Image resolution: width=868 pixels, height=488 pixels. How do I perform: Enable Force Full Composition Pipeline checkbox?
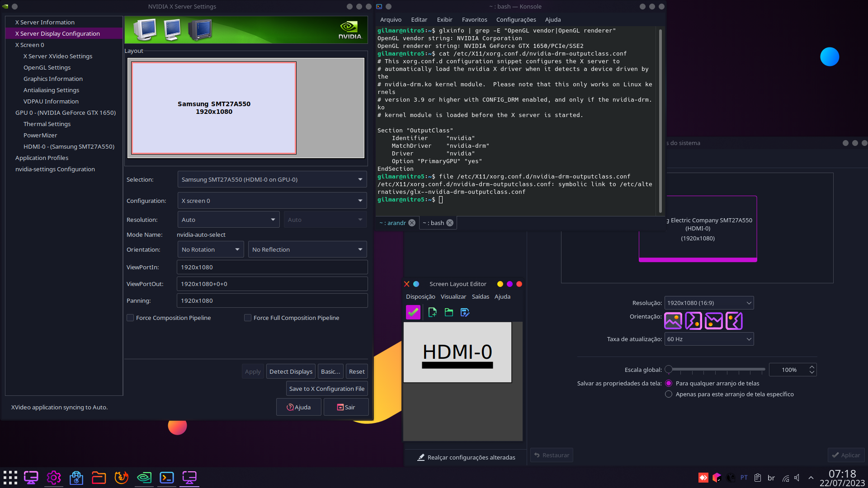[248, 318]
